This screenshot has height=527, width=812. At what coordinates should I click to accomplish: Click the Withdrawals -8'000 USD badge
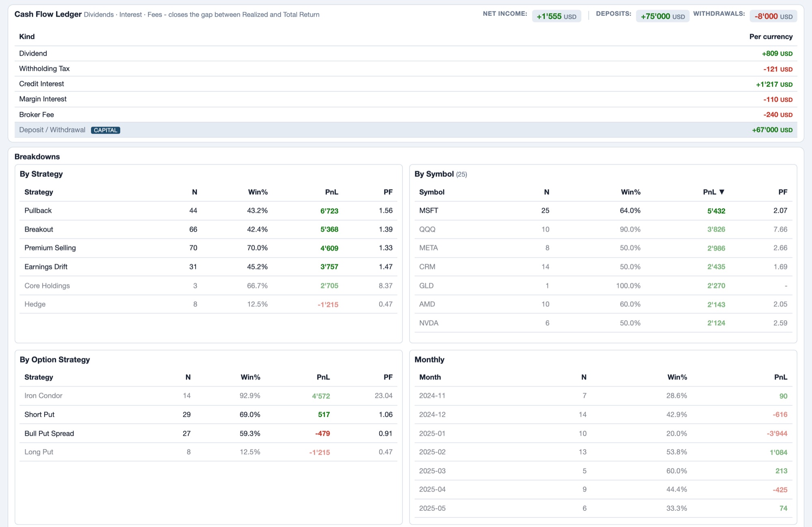point(773,16)
